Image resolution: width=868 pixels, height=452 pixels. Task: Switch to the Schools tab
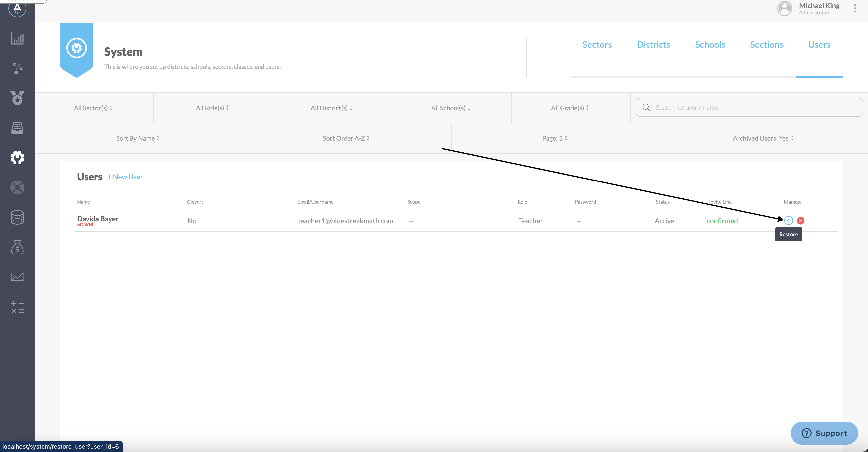(x=710, y=45)
